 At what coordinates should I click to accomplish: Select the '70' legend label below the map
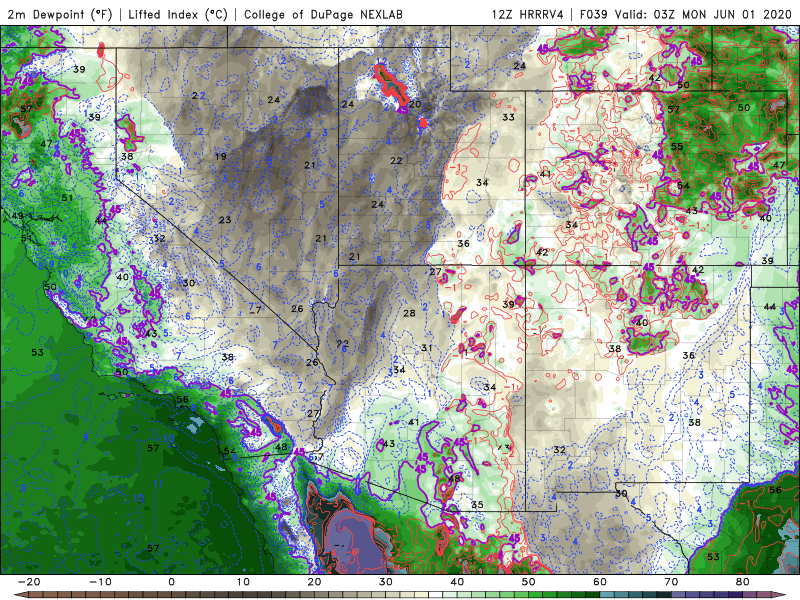pos(671,582)
